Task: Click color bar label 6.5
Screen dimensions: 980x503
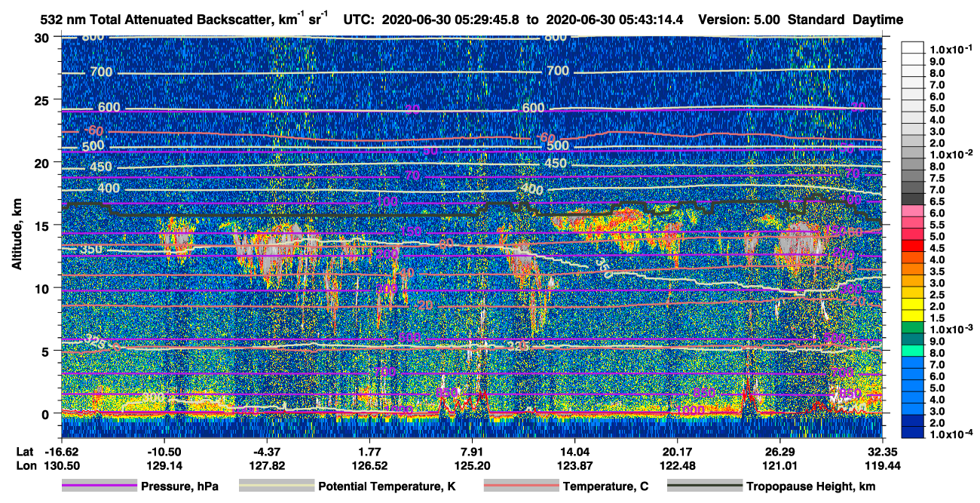Action: tap(939, 201)
